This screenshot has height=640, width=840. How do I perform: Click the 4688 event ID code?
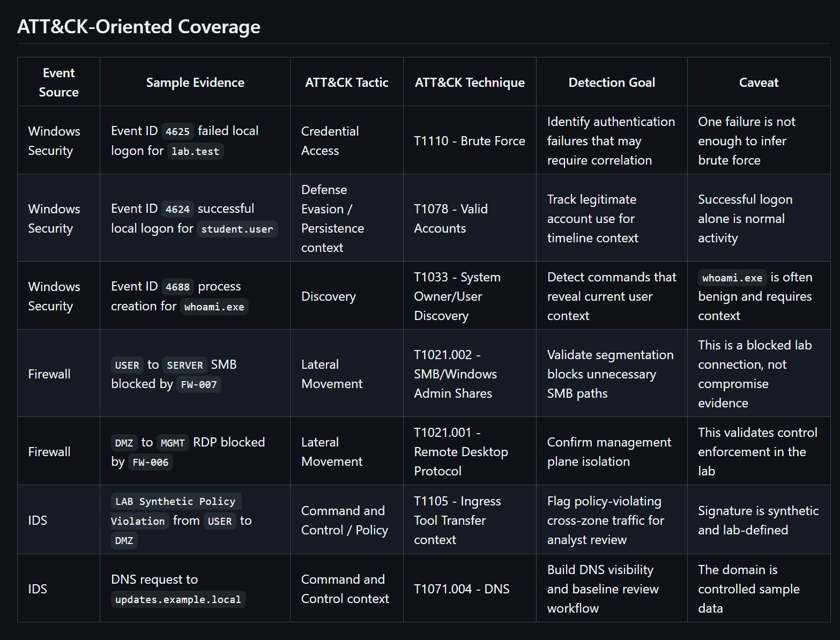point(177,287)
